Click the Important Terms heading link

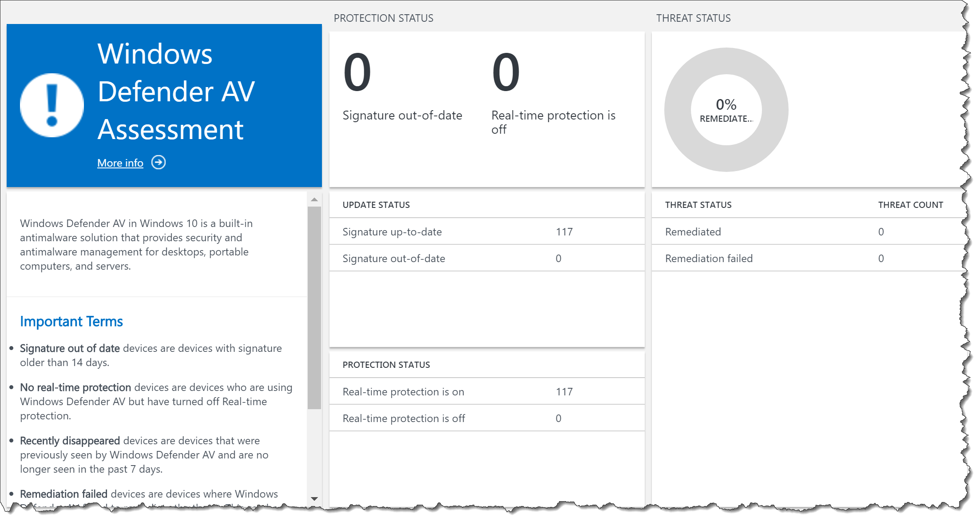pyautogui.click(x=71, y=321)
